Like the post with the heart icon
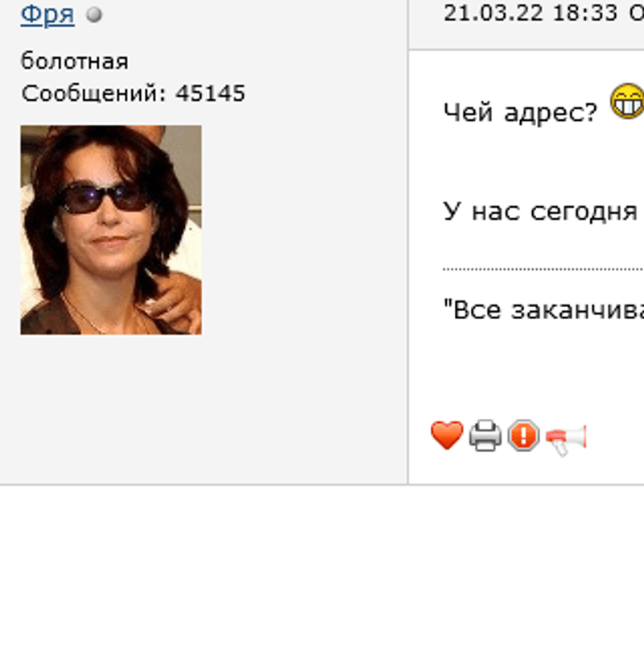The width and height of the screenshot is (644, 659). coord(447,435)
